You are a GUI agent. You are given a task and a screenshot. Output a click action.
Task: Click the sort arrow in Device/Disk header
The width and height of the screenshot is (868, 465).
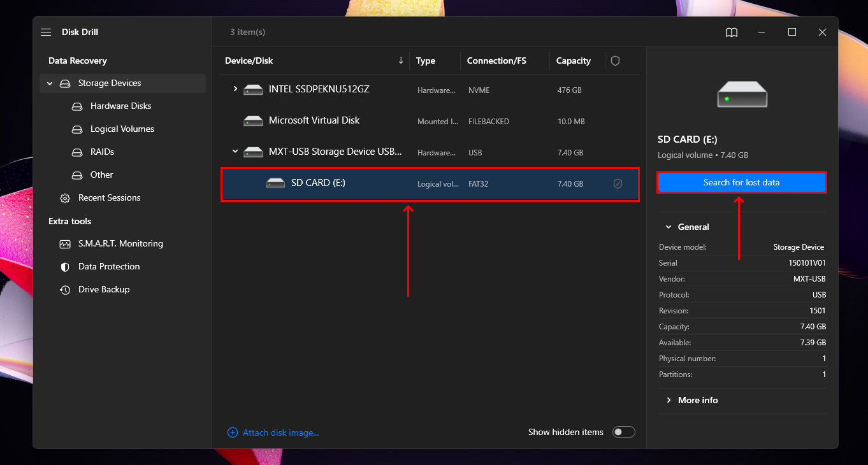point(401,61)
